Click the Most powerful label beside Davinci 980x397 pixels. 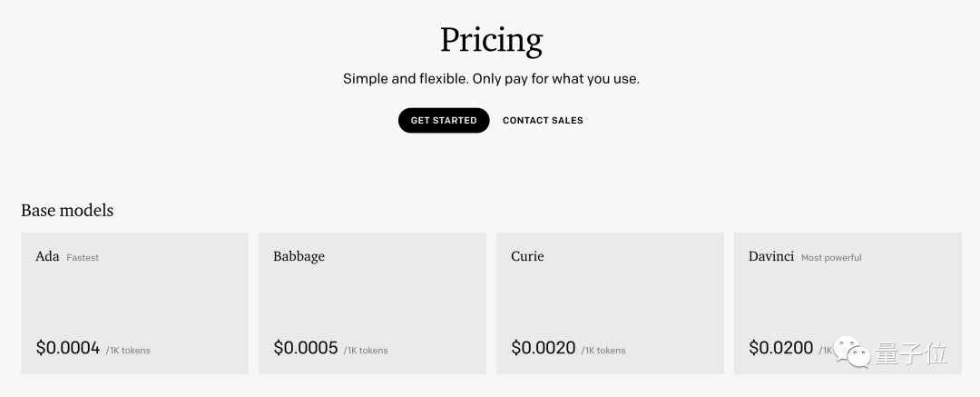pos(831,257)
